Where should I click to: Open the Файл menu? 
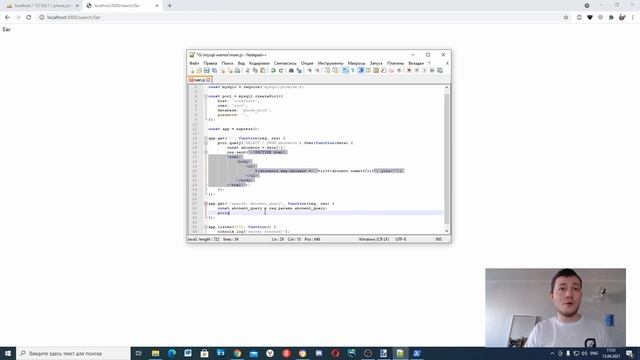click(194, 63)
